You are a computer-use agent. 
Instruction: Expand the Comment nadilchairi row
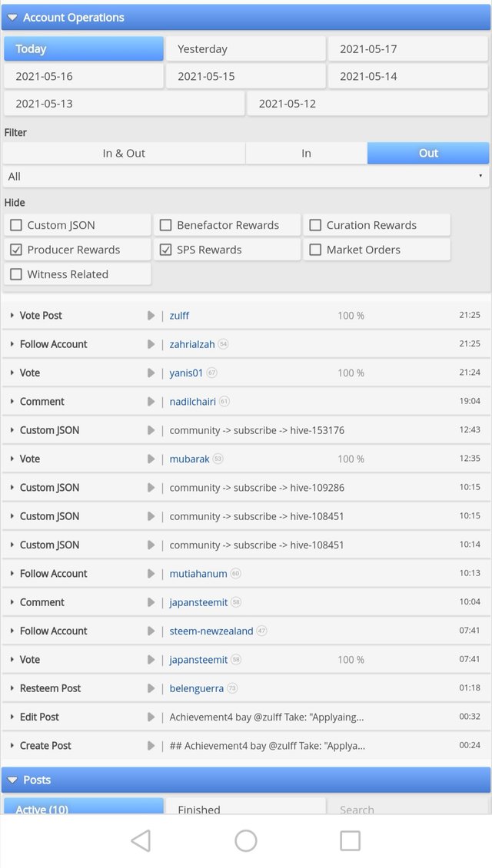click(x=12, y=401)
